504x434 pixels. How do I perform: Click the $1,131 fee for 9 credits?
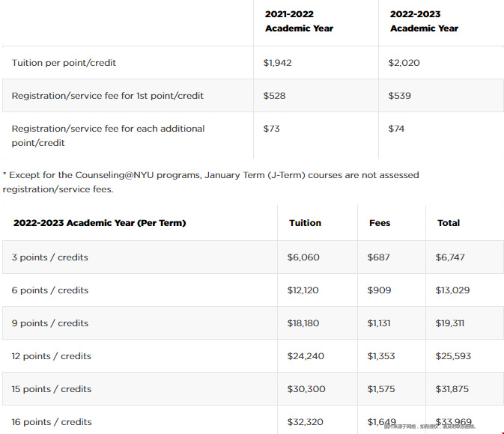click(380, 323)
